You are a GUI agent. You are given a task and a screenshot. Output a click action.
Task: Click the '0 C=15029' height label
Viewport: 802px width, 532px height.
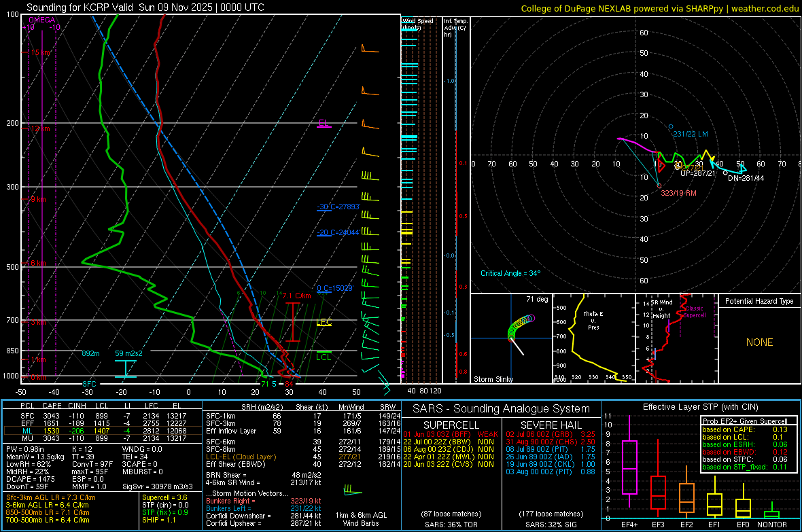point(335,288)
